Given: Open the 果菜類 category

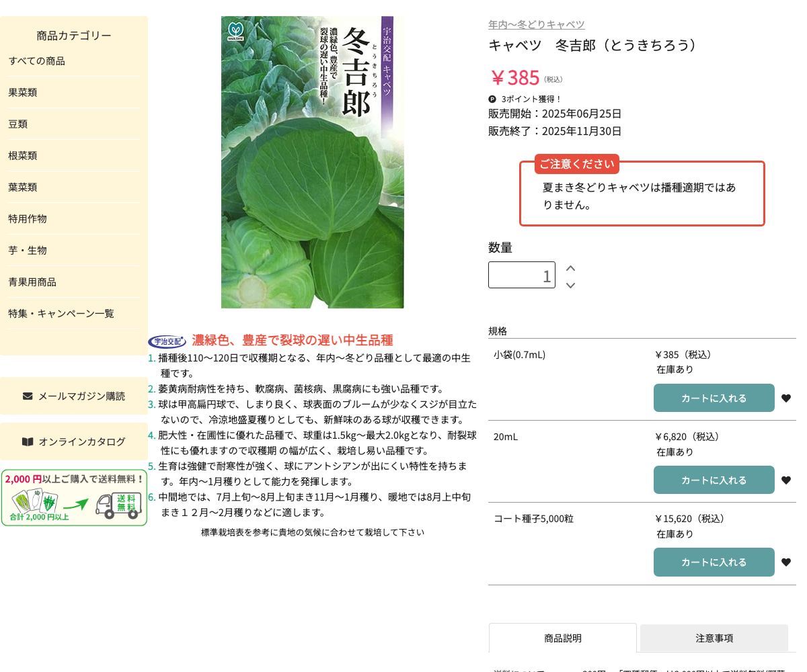Looking at the screenshot, I should pos(23,93).
